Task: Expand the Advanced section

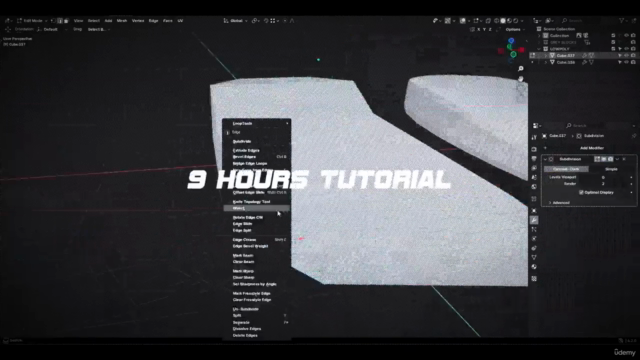Action: point(558,202)
